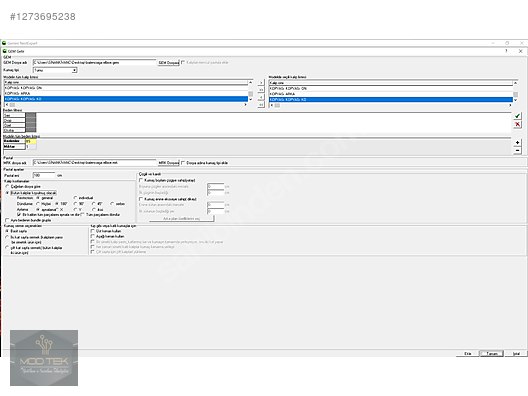Select 'İki kat sayfa sermek' radio option
528x396 pixels.
[7, 237]
